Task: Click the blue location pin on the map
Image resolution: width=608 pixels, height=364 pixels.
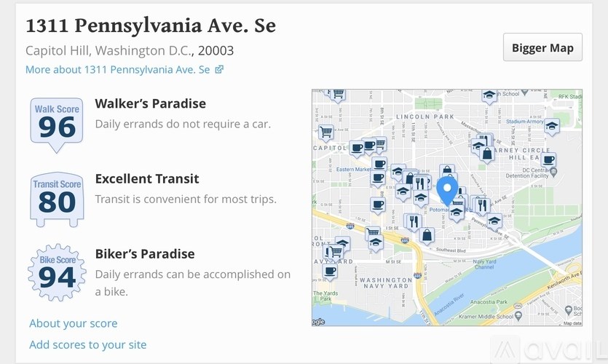Action: (x=447, y=189)
